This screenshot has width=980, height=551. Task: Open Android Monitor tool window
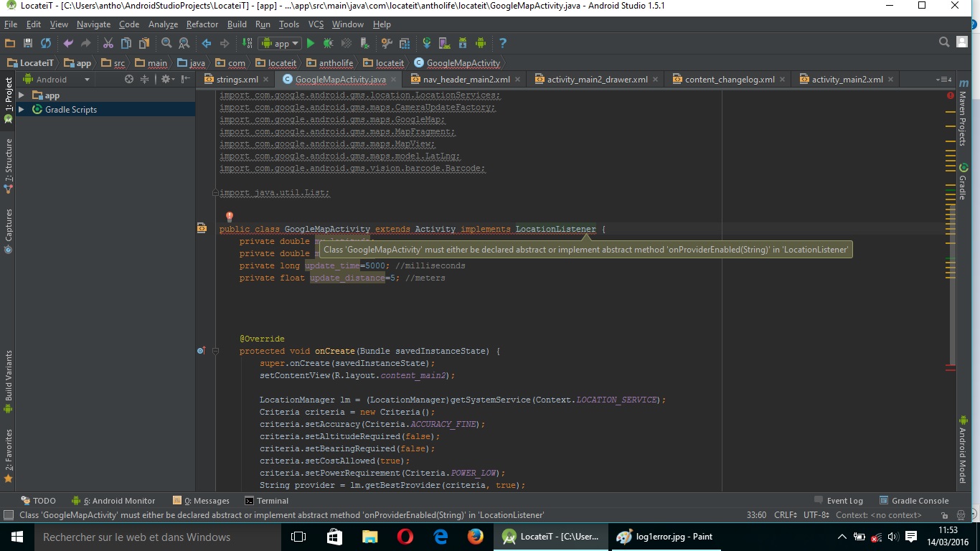(113, 501)
